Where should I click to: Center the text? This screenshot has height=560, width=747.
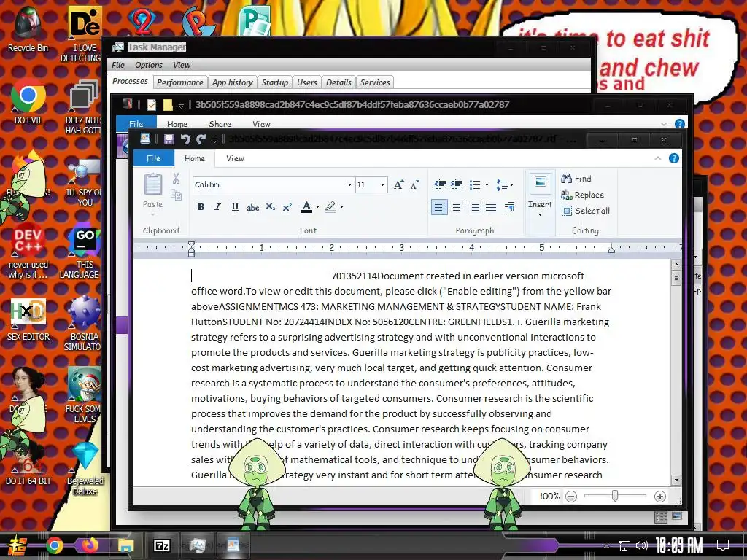[457, 207]
